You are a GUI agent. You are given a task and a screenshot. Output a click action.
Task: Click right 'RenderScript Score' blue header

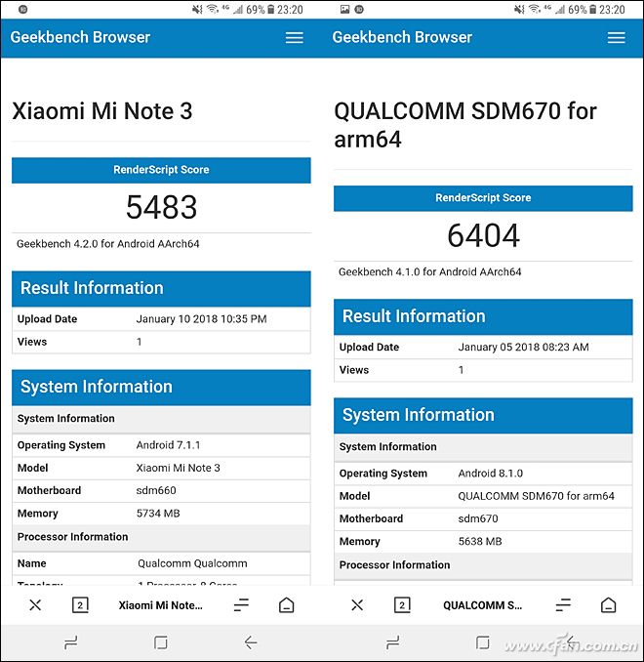483,198
